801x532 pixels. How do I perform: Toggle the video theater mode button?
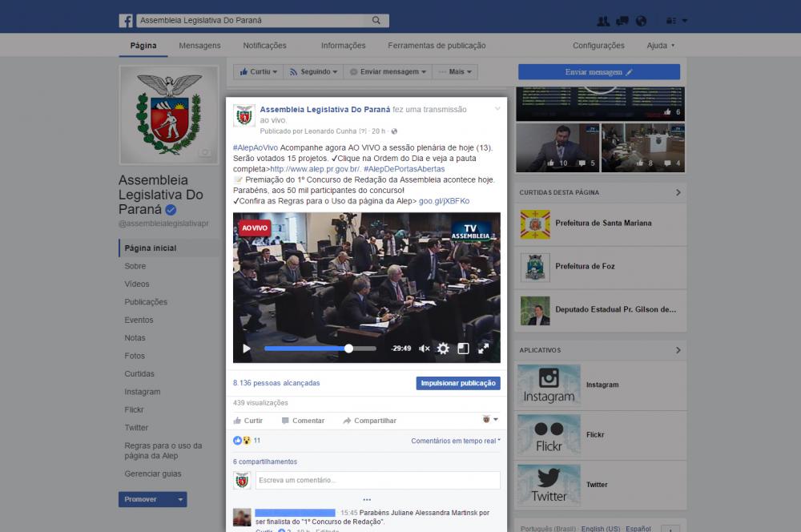pyautogui.click(x=463, y=349)
